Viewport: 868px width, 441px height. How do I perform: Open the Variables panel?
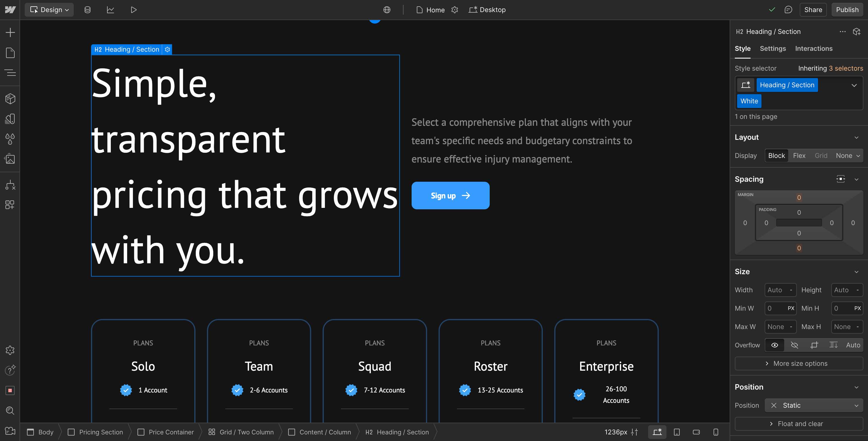click(x=10, y=119)
